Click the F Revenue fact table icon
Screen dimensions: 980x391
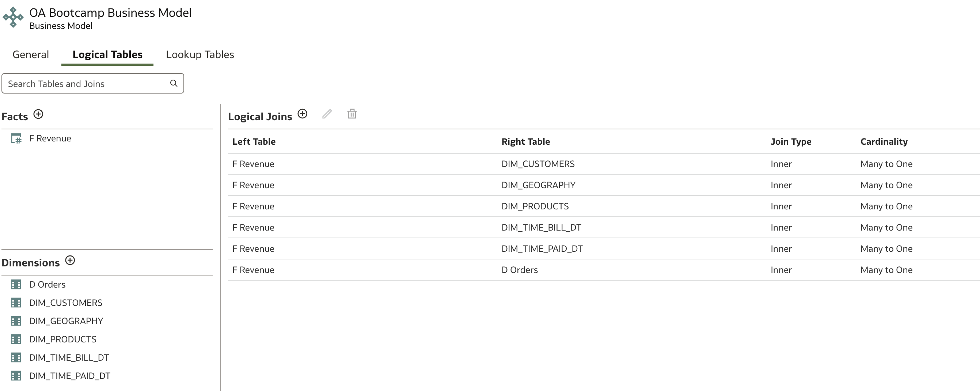[16, 138]
